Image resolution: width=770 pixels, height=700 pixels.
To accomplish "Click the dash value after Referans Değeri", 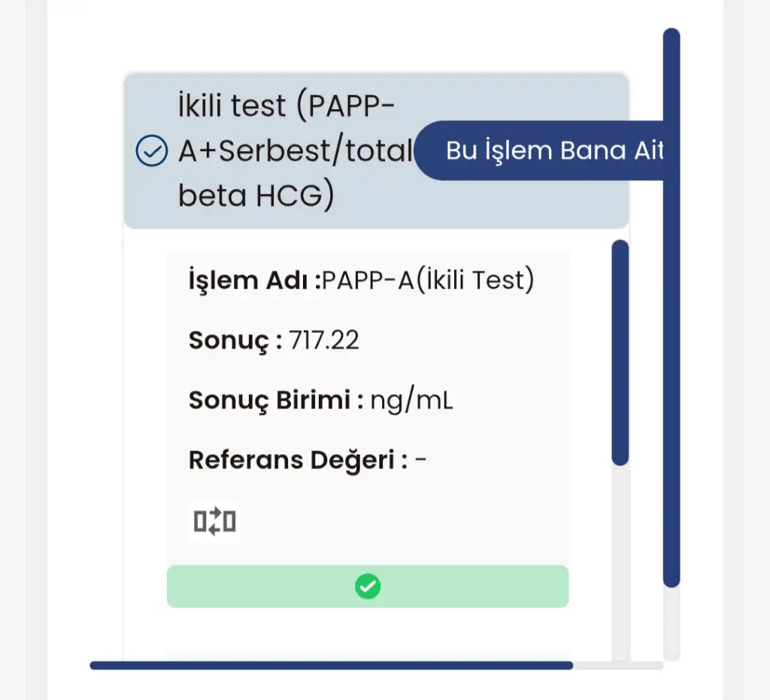I will [421, 459].
